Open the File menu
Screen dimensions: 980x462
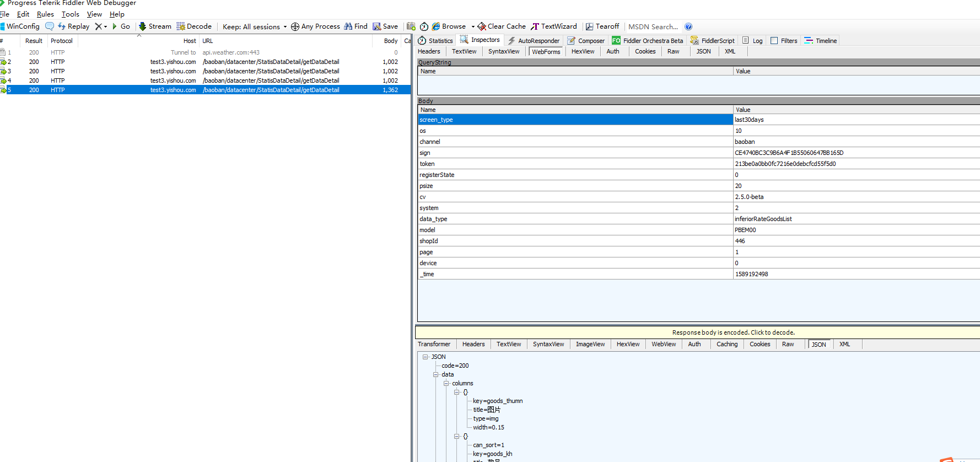[x=4, y=14]
